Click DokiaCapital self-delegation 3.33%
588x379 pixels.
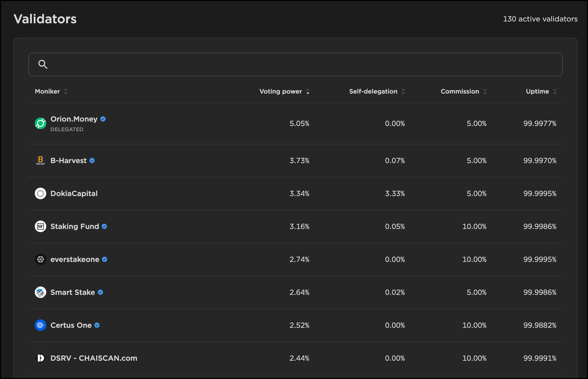pyautogui.click(x=395, y=193)
